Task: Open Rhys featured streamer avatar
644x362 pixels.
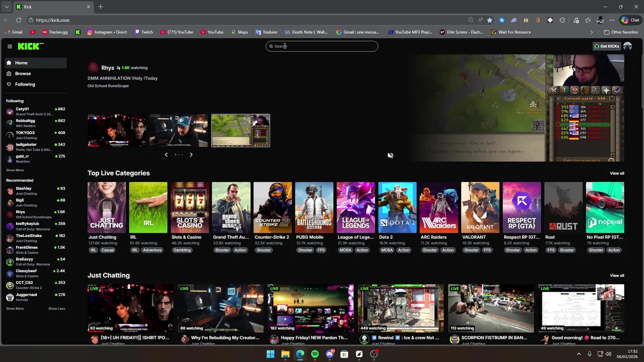Action: 93,67
